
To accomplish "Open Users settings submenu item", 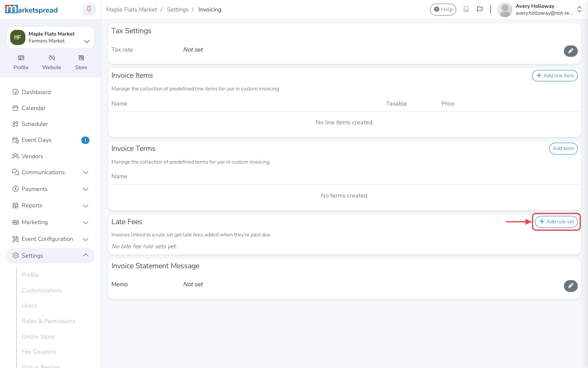I will point(29,305).
